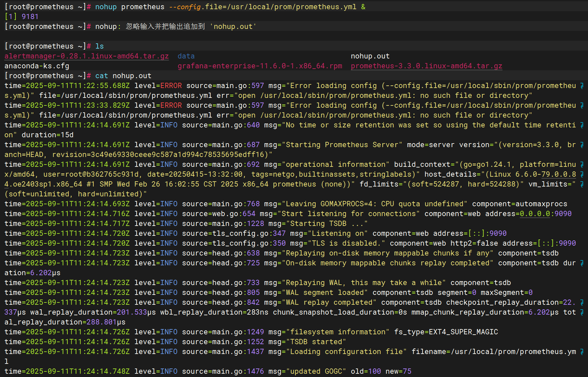
Task: Select the 'chunk_snapshot_load_duration=0s' value
Action: [x=340, y=312]
